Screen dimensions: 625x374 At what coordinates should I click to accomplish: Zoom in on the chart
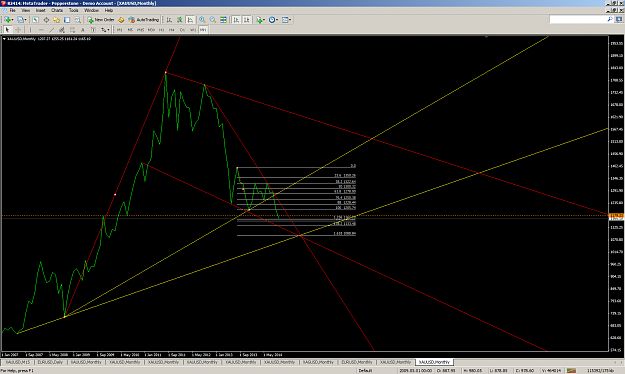pos(202,20)
